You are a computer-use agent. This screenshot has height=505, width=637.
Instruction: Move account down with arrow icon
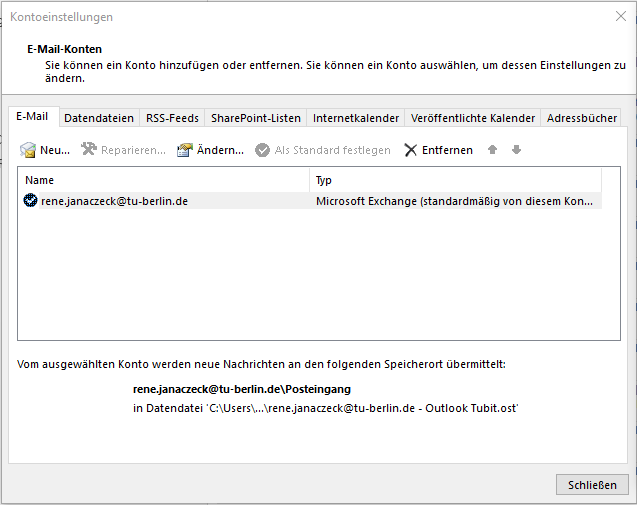coord(516,150)
